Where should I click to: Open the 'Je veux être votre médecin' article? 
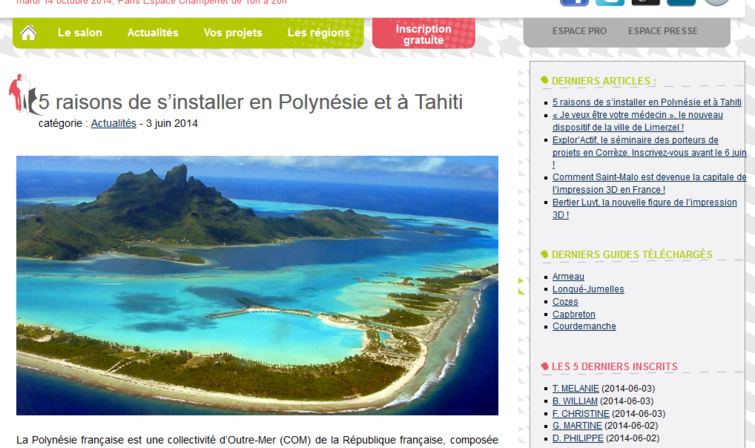tap(638, 121)
